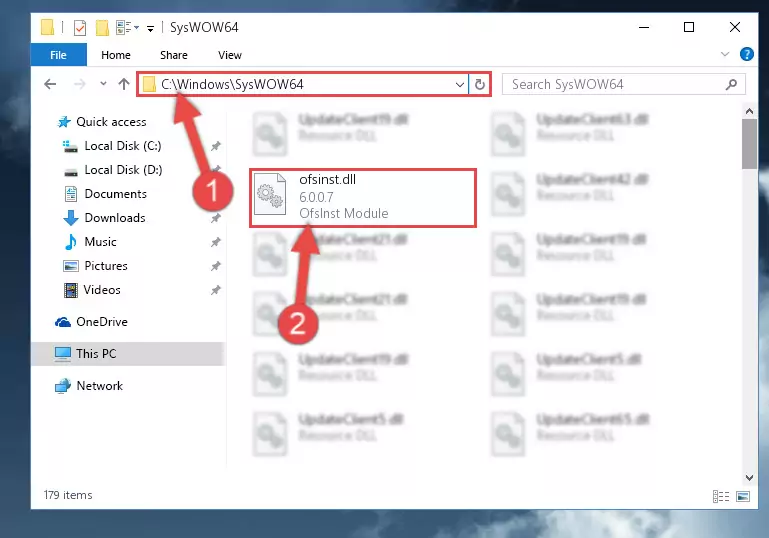Open Documents in the sidebar
Screen dimensions: 769x538
(115, 194)
